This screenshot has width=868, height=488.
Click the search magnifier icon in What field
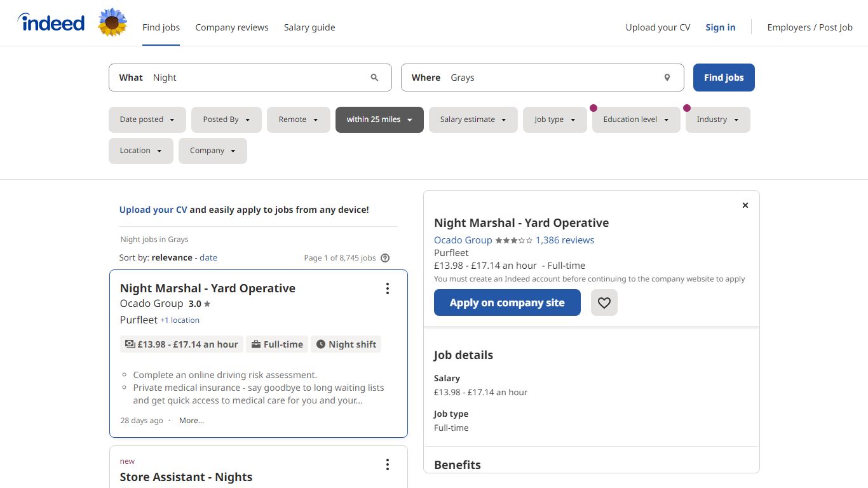coord(374,78)
